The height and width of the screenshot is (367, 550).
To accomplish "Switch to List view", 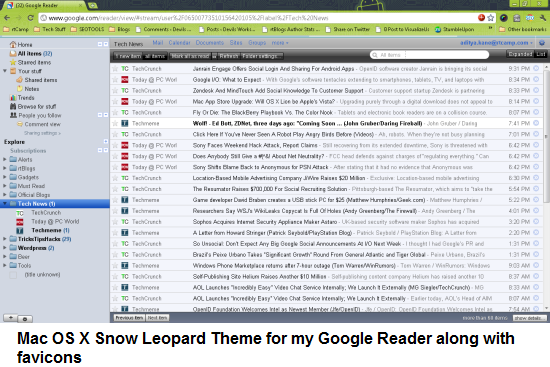I will tap(541, 54).
